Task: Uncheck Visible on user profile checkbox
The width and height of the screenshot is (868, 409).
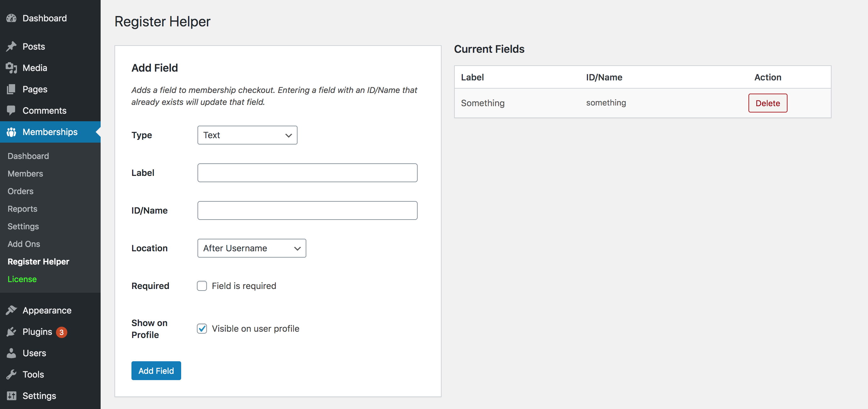Action: (202, 329)
